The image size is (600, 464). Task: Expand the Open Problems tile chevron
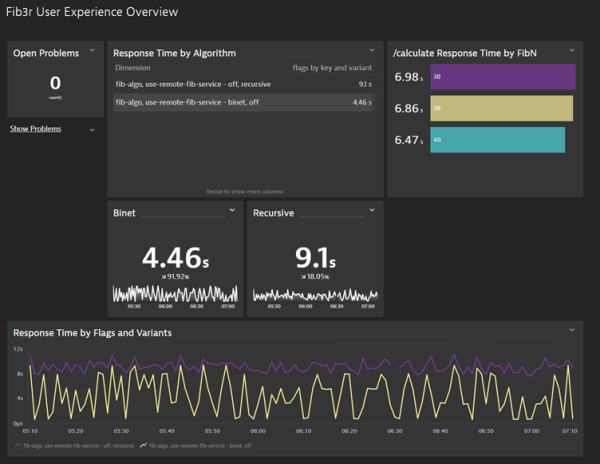92,50
